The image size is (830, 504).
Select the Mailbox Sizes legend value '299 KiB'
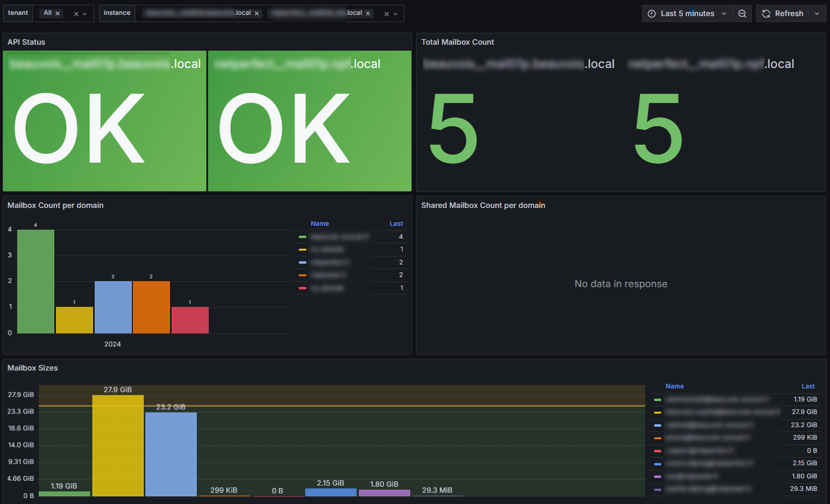click(805, 437)
